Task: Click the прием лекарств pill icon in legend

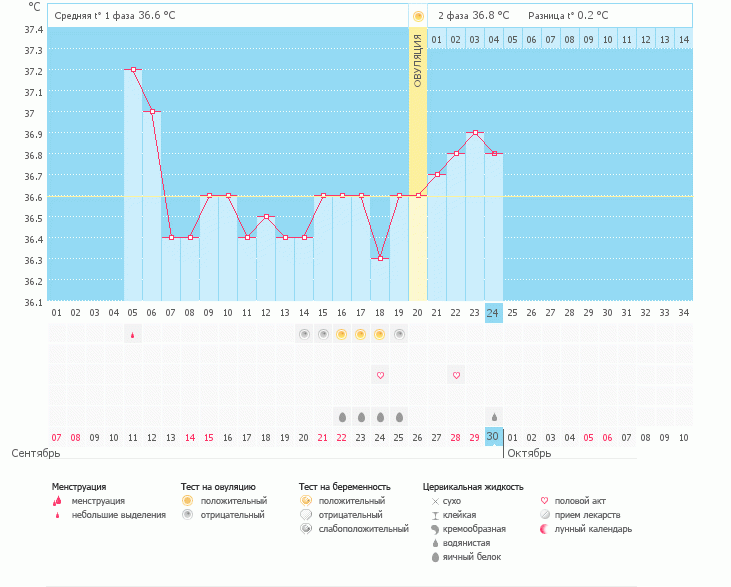Action: point(545,515)
